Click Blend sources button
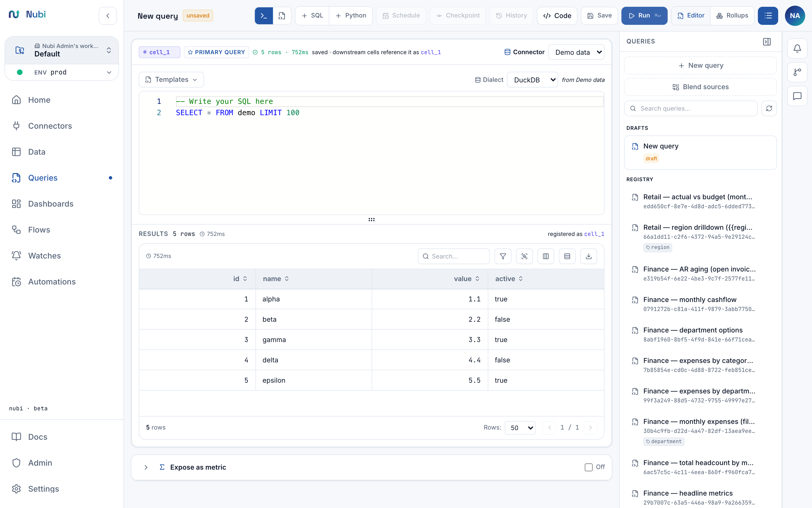 [x=701, y=87]
